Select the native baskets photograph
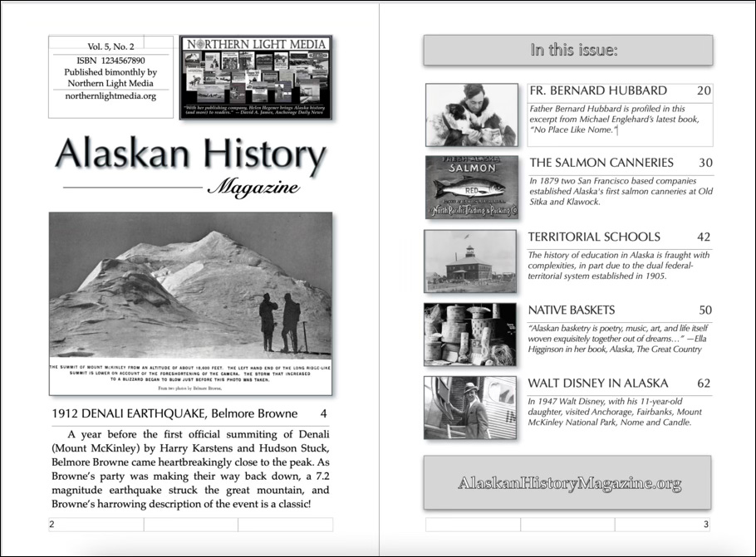 tap(470, 335)
